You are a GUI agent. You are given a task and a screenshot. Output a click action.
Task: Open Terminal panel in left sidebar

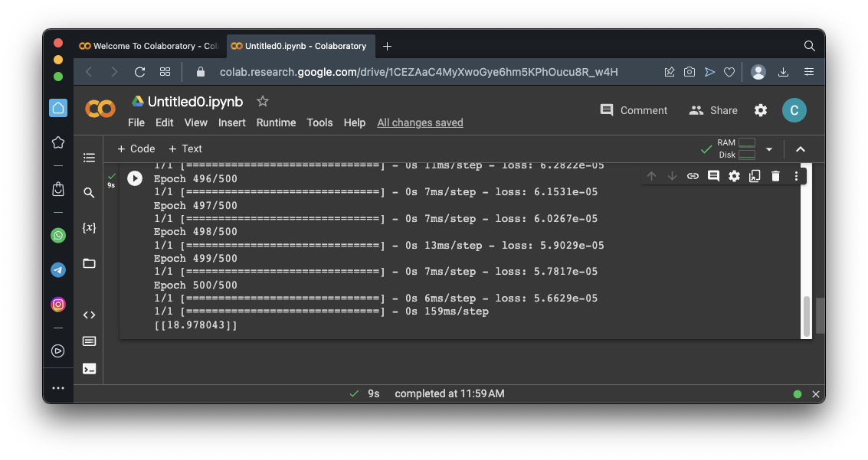click(89, 368)
